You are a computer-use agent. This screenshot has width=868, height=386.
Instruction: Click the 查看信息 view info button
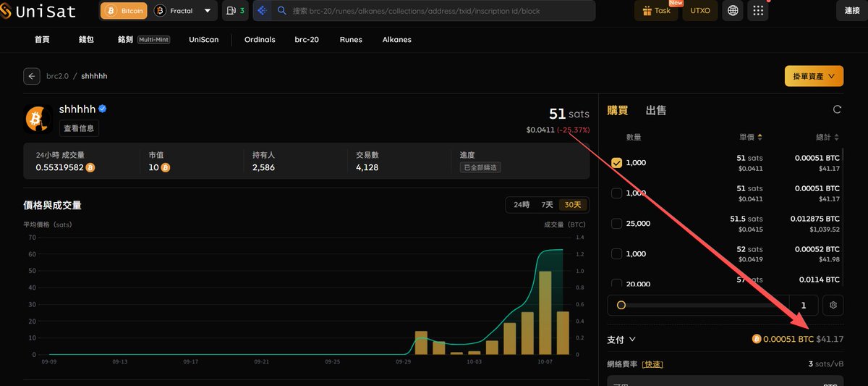pos(79,128)
